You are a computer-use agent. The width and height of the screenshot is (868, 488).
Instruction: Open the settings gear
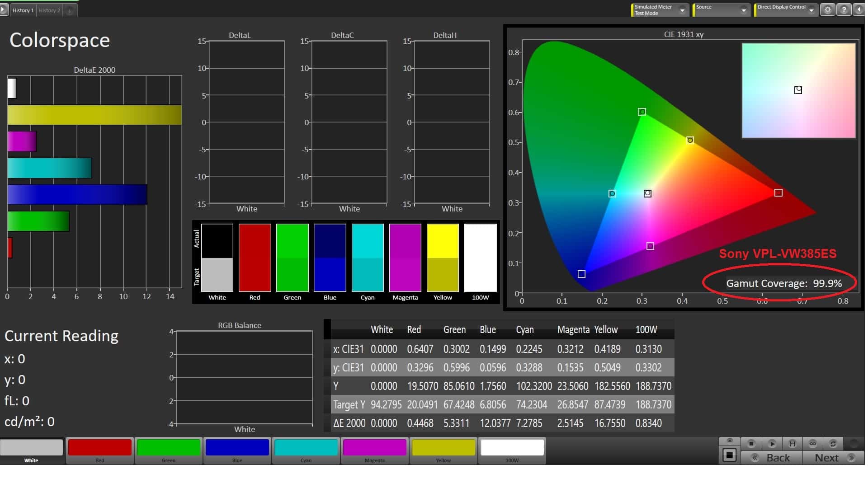point(827,10)
